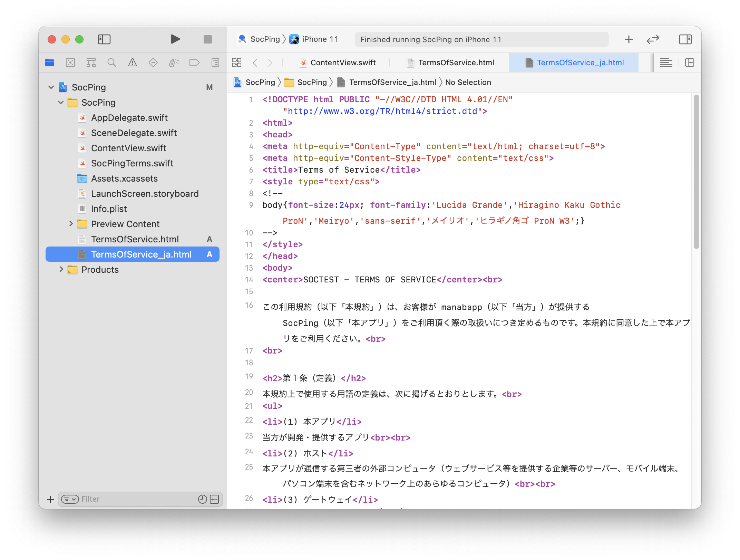Open the Breakpoint navigator icon
Image resolution: width=740 pixels, height=560 pixels.
coord(194,62)
